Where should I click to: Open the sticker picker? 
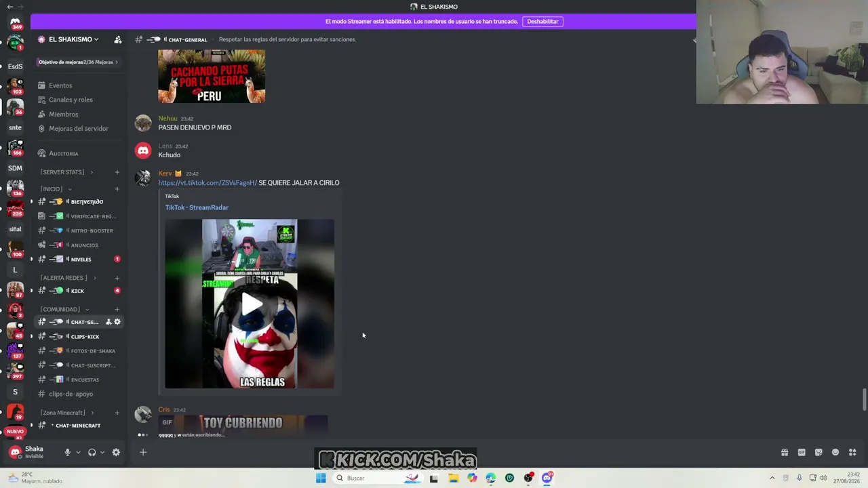tap(818, 452)
